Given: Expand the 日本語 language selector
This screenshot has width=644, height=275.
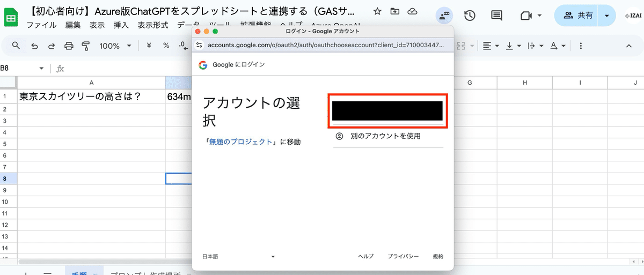Looking at the screenshot, I should [239, 256].
